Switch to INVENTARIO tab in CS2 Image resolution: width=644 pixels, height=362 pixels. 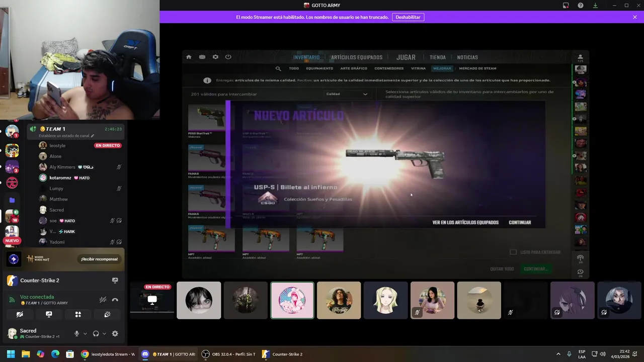[x=306, y=57]
